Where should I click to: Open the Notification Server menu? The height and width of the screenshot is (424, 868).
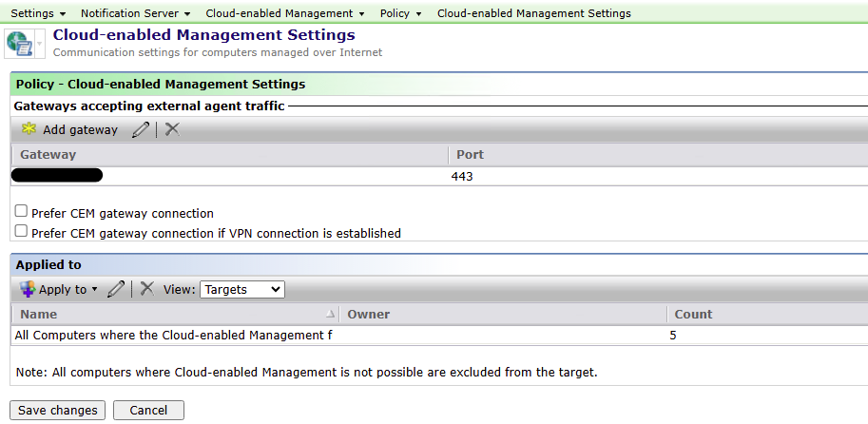(135, 13)
